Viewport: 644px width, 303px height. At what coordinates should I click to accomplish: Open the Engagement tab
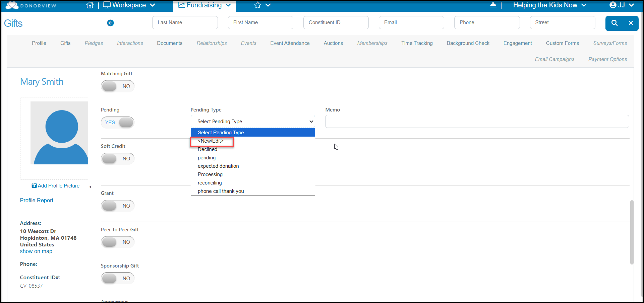click(518, 43)
